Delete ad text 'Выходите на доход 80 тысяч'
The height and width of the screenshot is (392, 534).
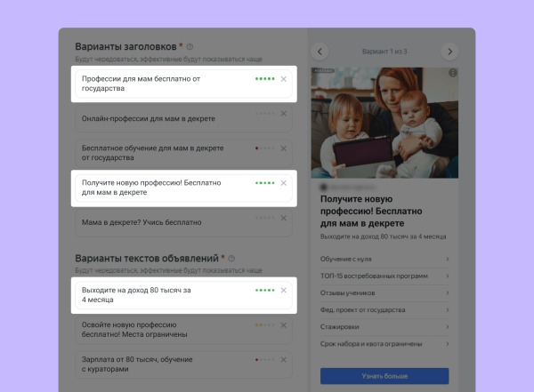coord(283,291)
